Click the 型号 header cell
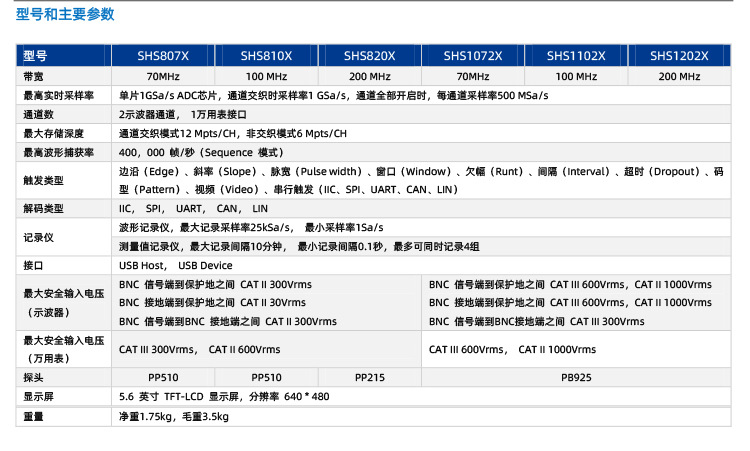 coord(64,56)
